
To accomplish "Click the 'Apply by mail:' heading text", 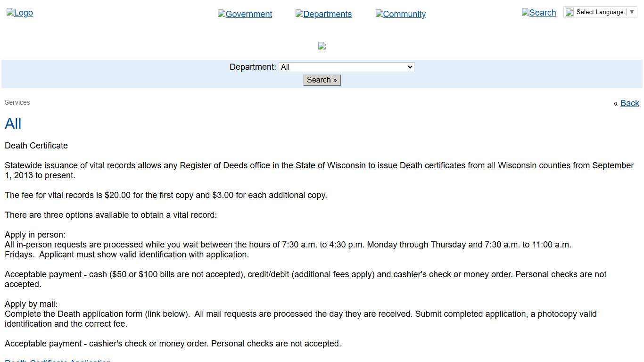I will tap(31, 304).
